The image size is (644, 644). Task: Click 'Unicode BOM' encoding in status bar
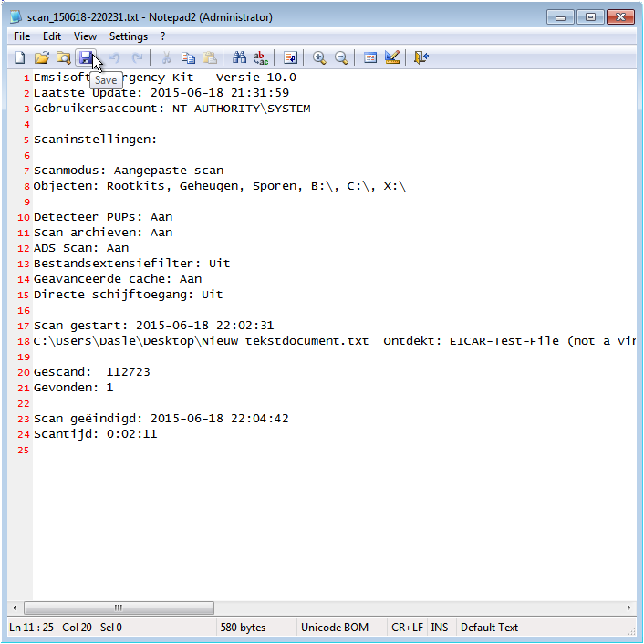tap(335, 628)
